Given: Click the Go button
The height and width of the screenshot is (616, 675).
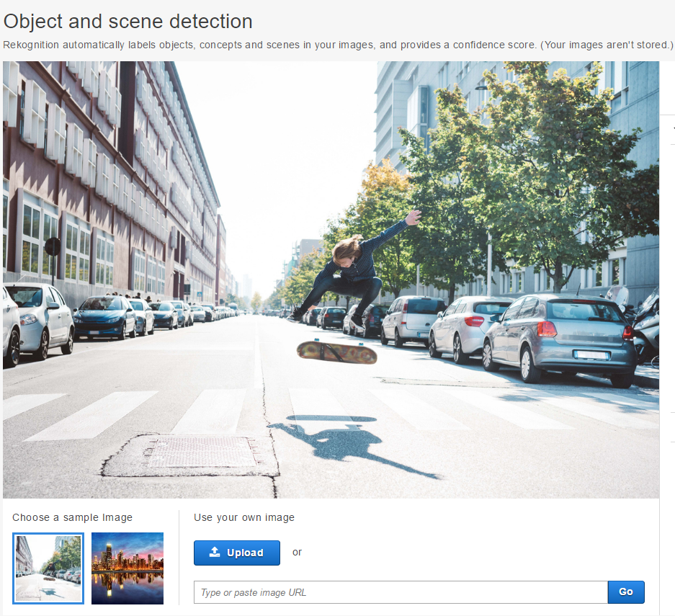Looking at the screenshot, I should pos(626,592).
